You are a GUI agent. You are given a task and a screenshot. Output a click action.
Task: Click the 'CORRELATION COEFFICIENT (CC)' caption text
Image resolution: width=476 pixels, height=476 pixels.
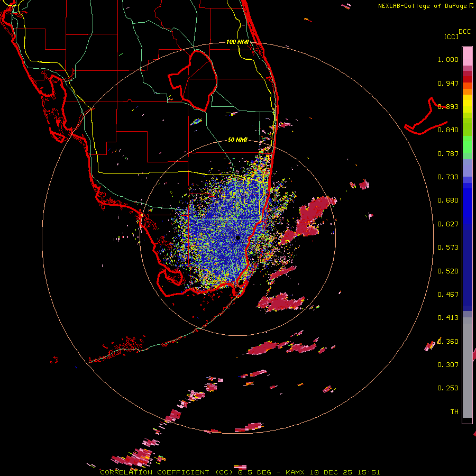(x=167, y=472)
